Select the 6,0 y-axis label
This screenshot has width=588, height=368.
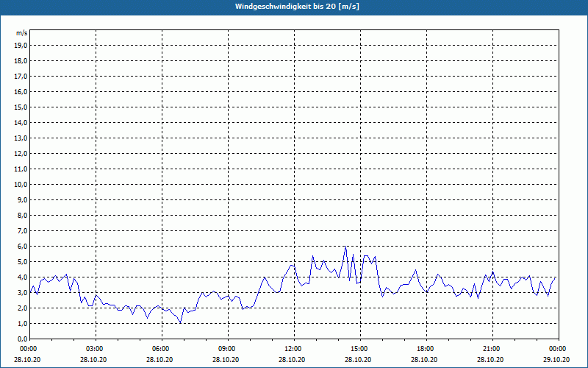tap(23, 247)
